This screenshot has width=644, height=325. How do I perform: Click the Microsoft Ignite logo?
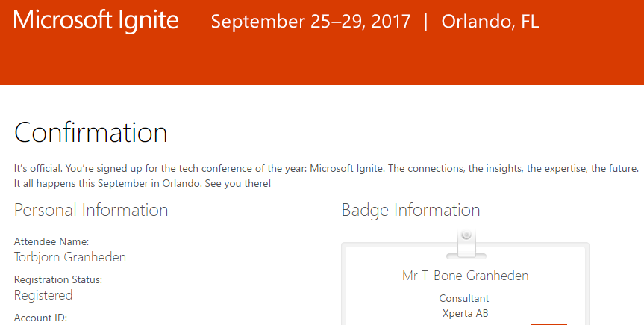(96, 20)
